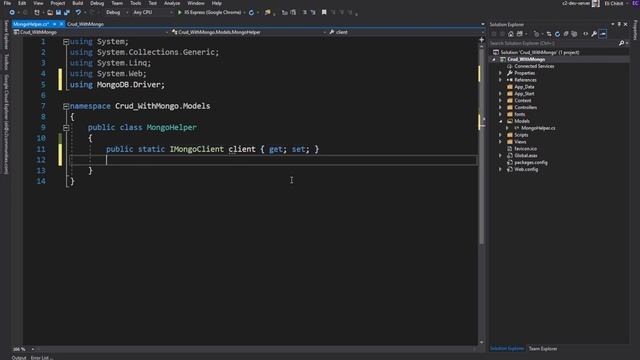Collapse the using directives block
640x360 pixels.
coord(66,42)
